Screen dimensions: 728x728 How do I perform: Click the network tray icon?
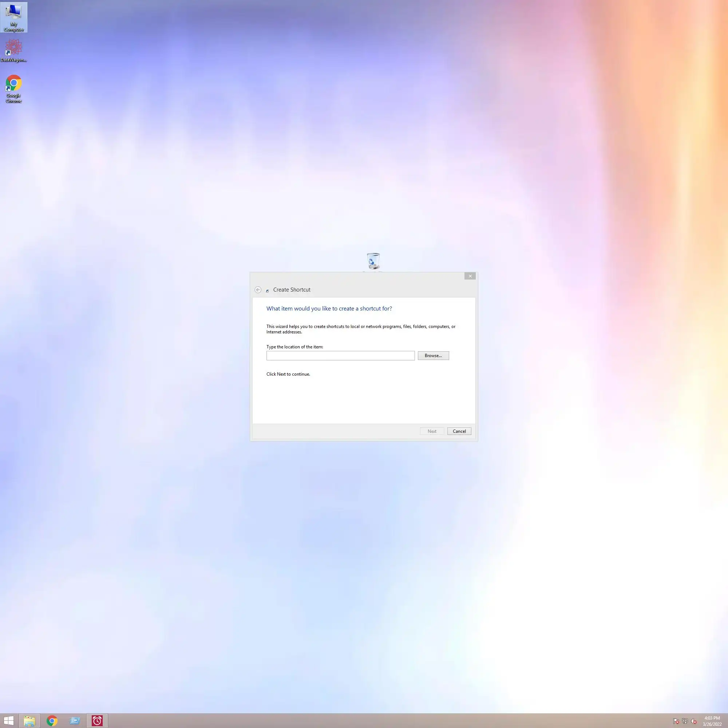685,721
